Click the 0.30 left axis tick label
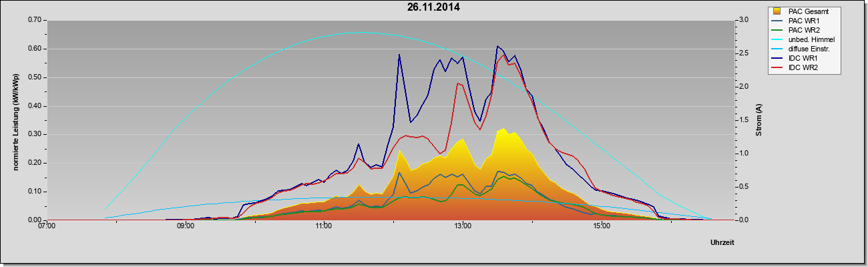Screen dimensions: 868x267 35,134
